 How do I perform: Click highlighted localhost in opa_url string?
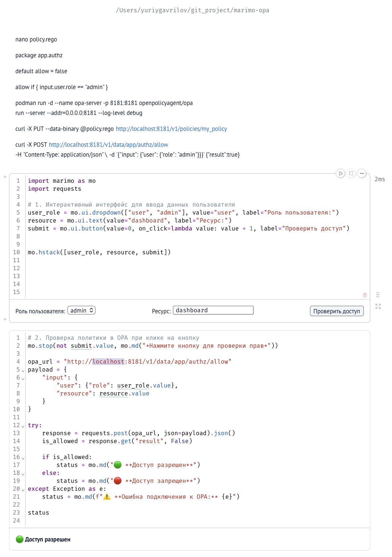pyautogui.click(x=108, y=362)
